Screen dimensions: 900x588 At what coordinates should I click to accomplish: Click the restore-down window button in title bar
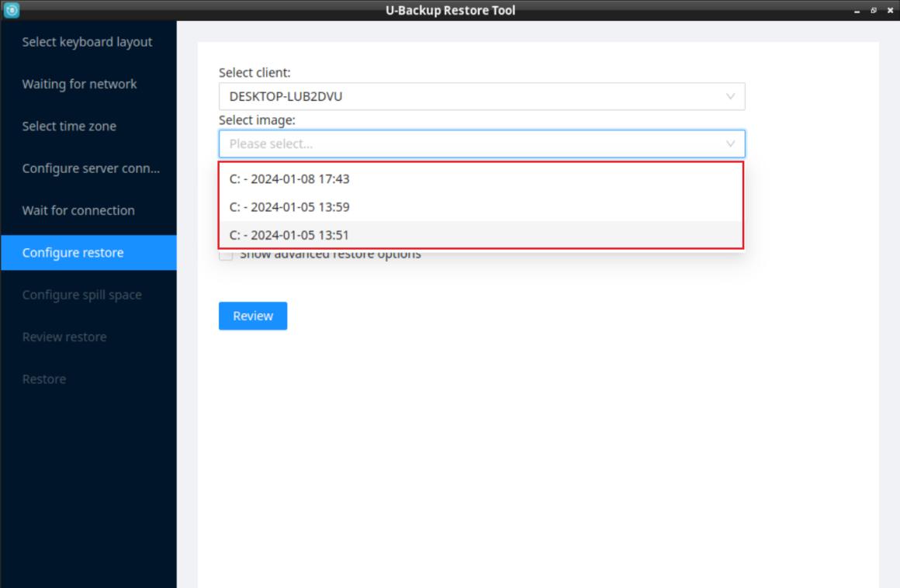(x=874, y=10)
